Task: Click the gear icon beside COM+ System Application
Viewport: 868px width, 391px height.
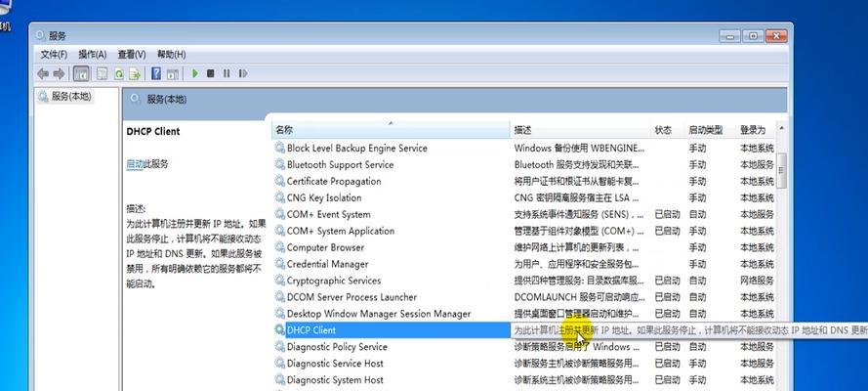Action: click(x=280, y=231)
